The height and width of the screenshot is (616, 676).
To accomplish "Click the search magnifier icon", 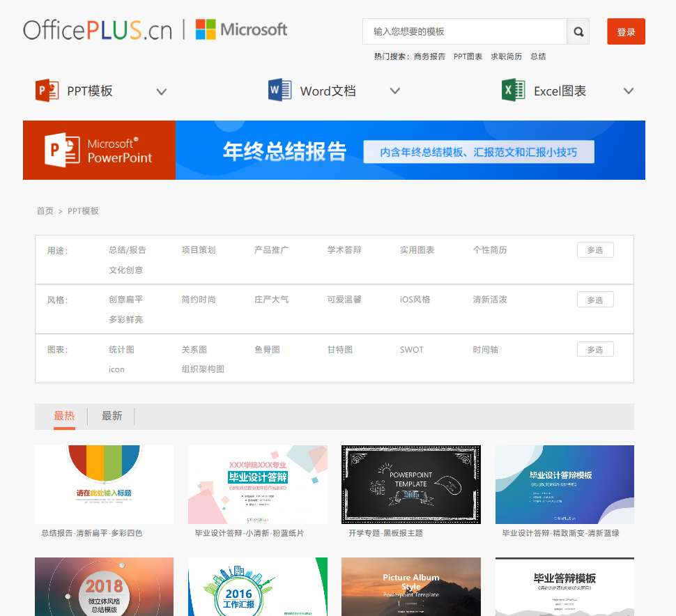I will 578,31.
